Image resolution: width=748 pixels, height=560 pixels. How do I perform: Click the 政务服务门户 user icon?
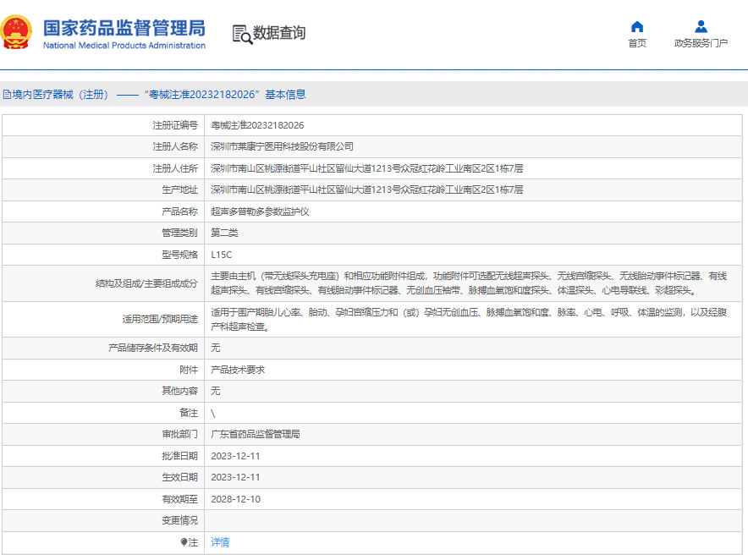pos(701,26)
